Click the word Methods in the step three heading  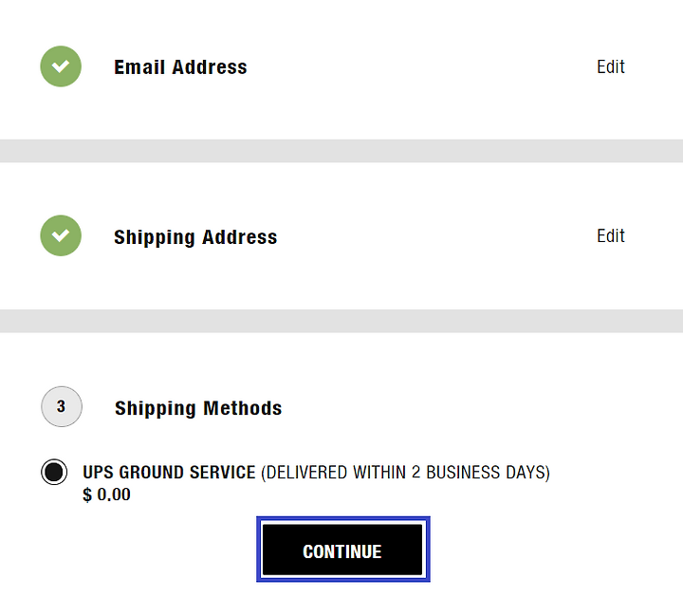pos(243,408)
